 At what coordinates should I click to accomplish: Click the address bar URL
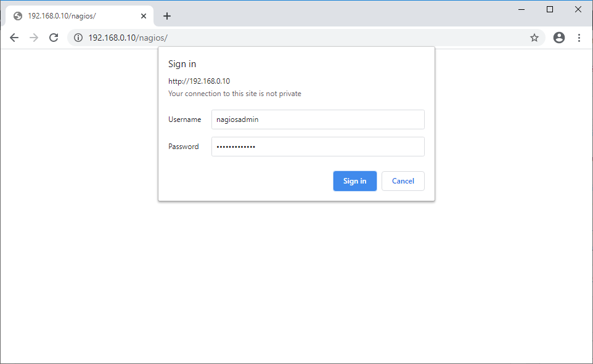point(128,38)
